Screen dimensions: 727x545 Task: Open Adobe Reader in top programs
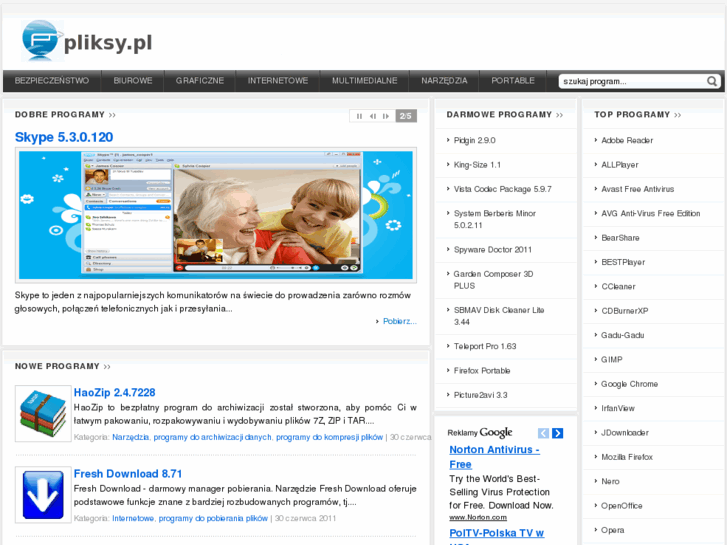coord(627,141)
